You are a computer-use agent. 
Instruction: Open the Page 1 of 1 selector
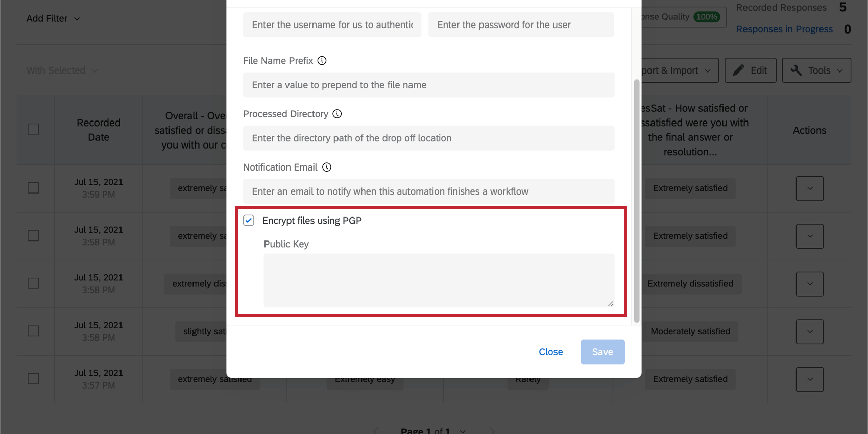tap(432, 430)
